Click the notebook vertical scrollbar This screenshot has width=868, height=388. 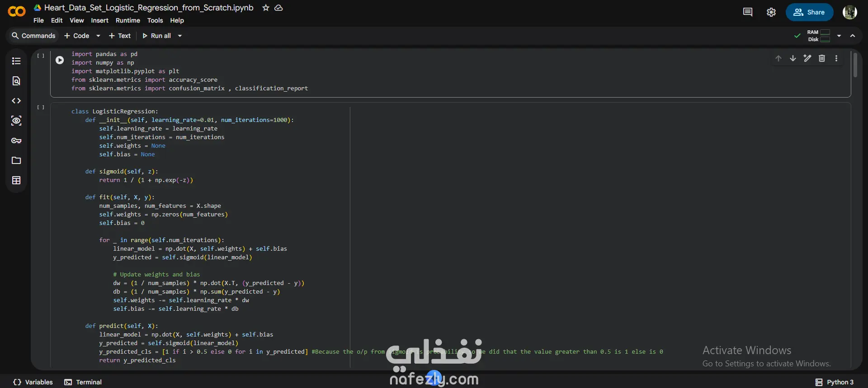point(855,65)
